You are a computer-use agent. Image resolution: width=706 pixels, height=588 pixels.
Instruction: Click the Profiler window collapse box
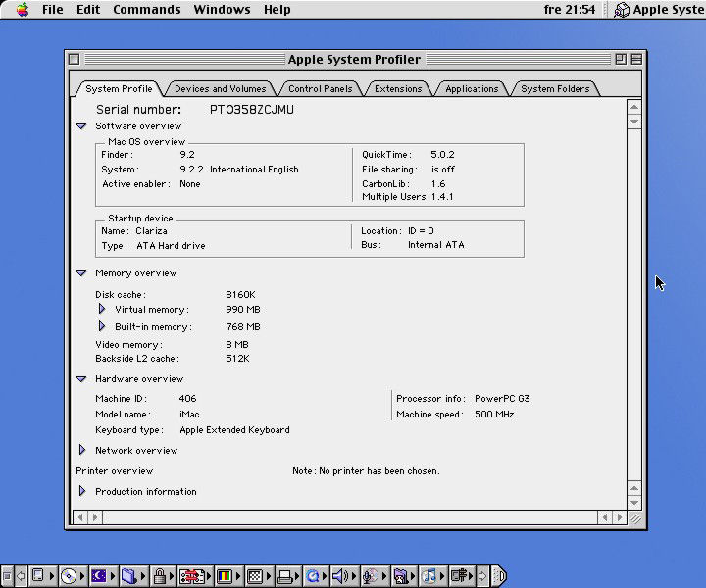(x=636, y=59)
